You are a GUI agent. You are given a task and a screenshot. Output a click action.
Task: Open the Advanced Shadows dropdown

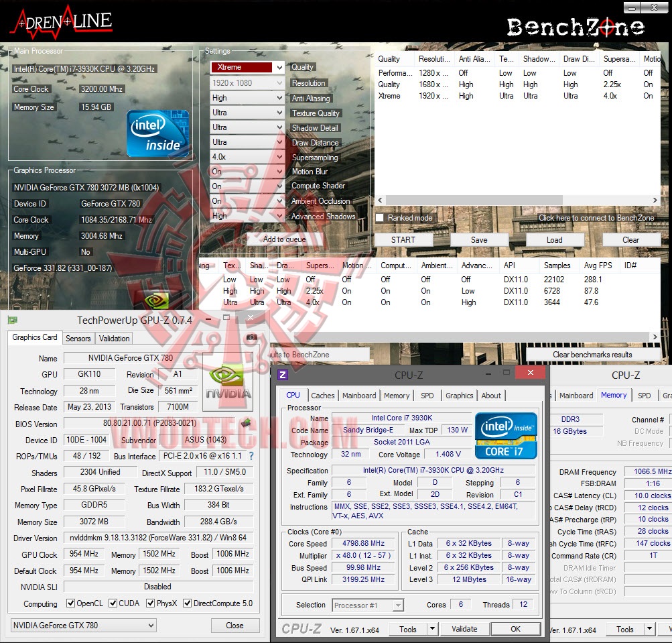click(x=247, y=216)
